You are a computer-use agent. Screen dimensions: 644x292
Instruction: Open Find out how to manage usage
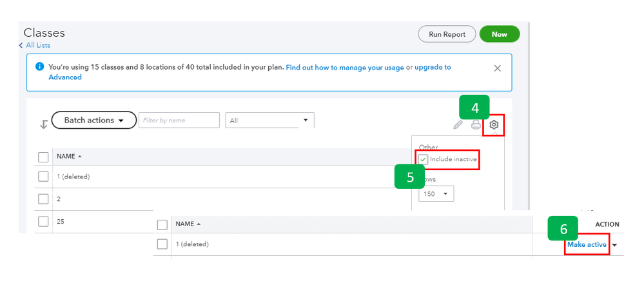click(x=345, y=67)
